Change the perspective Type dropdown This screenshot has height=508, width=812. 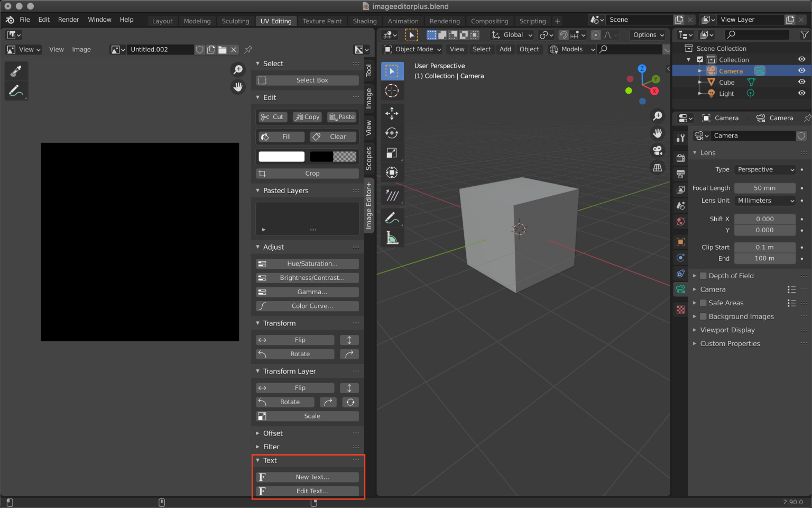[764, 169]
